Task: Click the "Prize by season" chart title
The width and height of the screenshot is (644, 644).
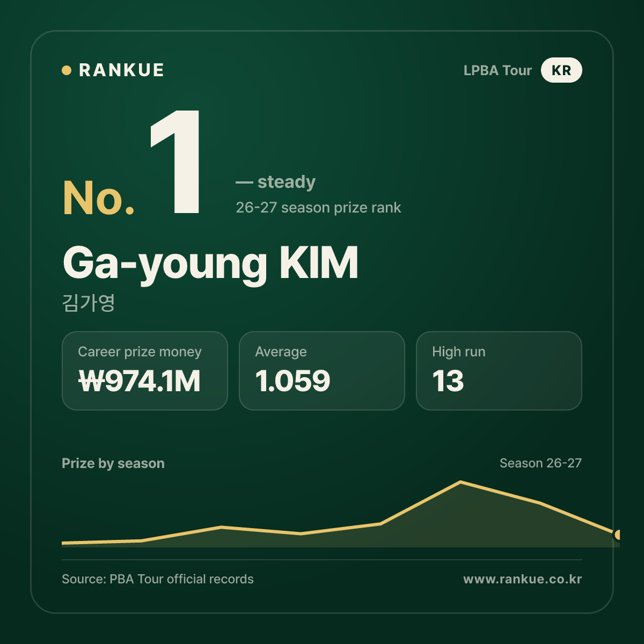Action: point(113,463)
